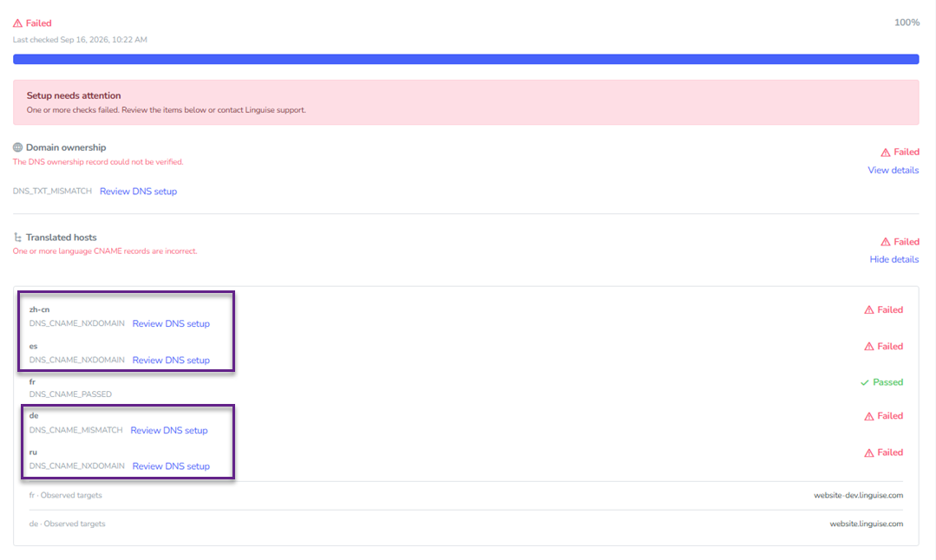
Task: Open View details for Domain ownership
Action: (x=893, y=170)
